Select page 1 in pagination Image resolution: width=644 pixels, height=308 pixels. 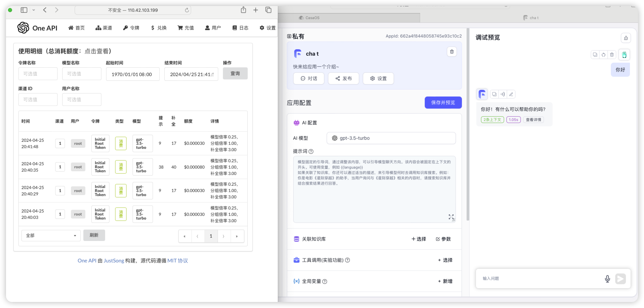(x=211, y=236)
